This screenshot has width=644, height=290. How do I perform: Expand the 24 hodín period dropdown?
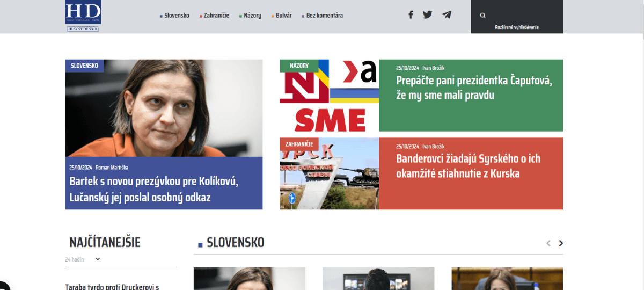[x=83, y=259]
